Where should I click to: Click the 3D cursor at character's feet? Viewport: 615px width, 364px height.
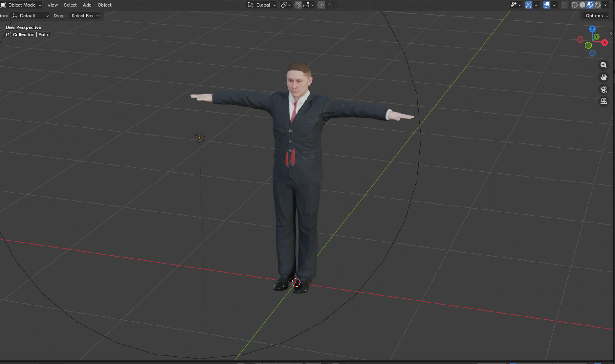click(296, 282)
